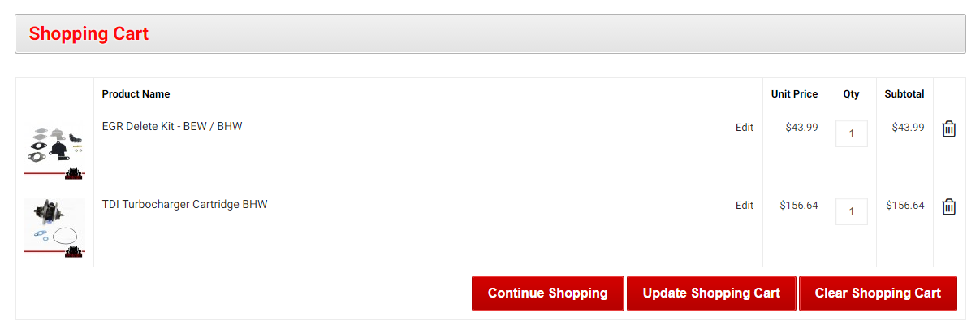Focus the quantity field for TDI Turbocharger Cartridge
Viewport: 980px width, 326px height.
[851, 211]
